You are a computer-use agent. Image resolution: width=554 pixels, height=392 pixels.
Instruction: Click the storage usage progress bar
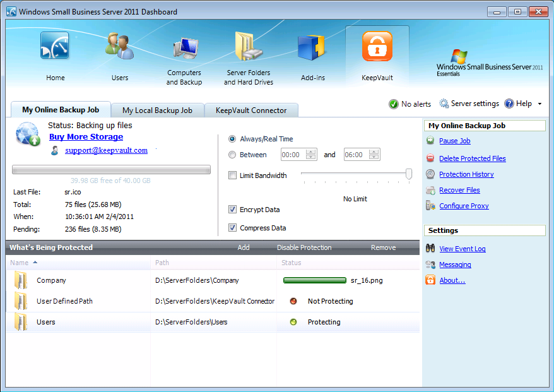point(111,170)
